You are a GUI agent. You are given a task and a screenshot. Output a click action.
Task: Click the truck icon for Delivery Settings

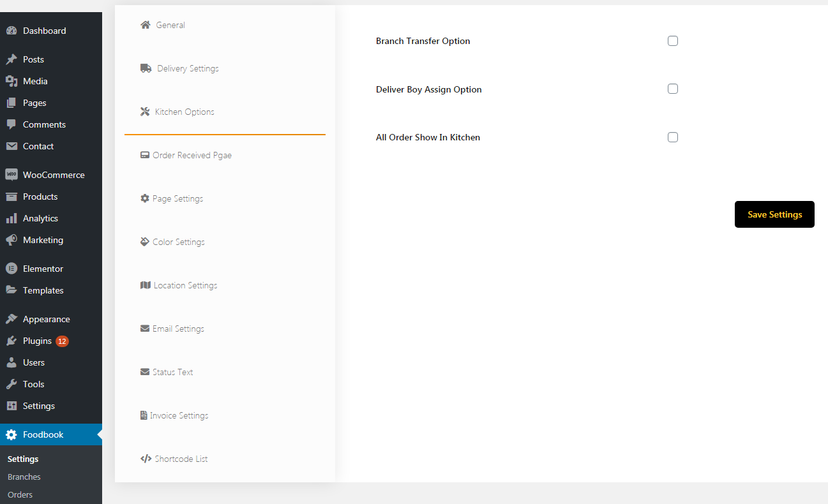coord(146,68)
